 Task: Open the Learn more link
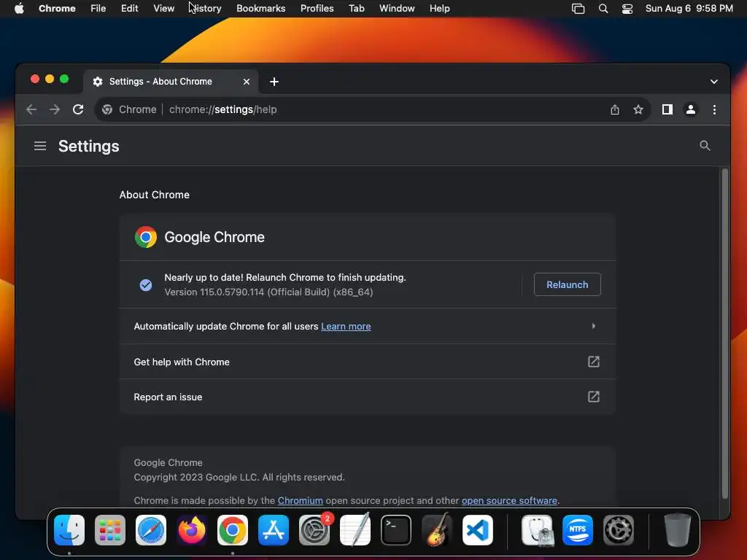[x=346, y=326]
